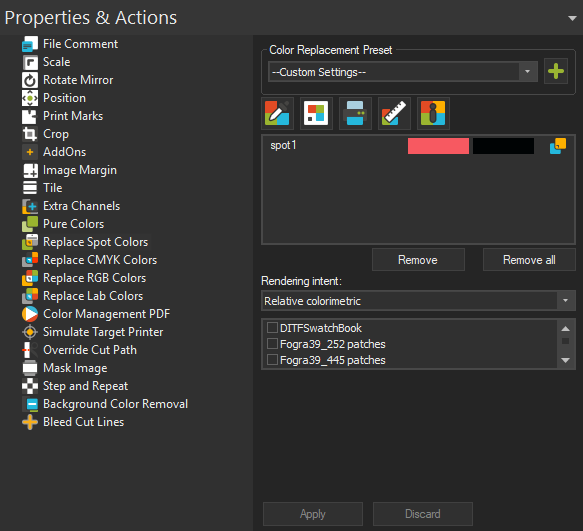The width and height of the screenshot is (583, 531).
Task: Enable the DITFSwatchBook checkbox
Action: coord(273,328)
